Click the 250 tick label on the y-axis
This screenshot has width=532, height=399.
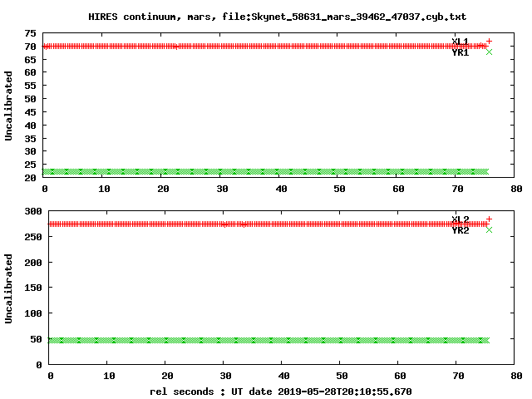[33, 237]
